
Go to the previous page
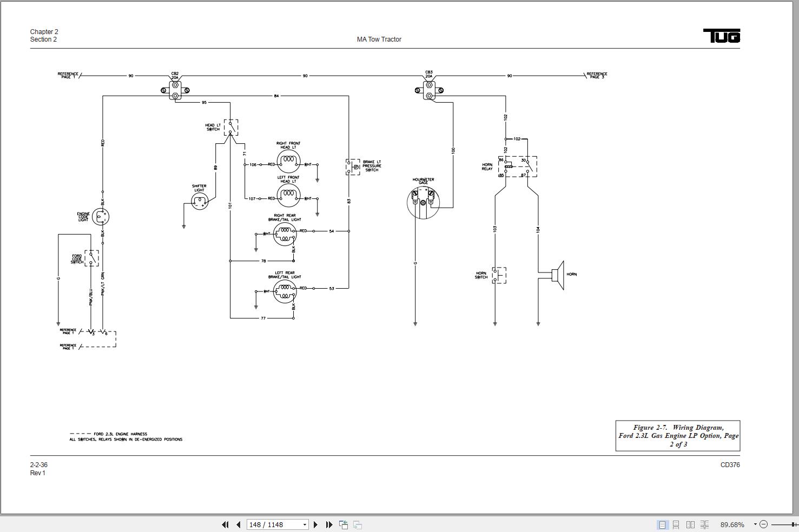tap(238, 524)
